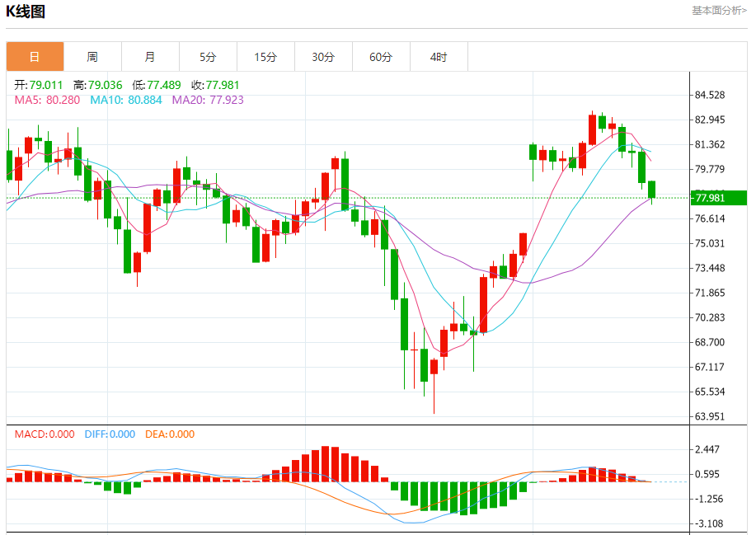756x535 pixels.
Task: Open the 5分 interval tab
Action: [208, 57]
